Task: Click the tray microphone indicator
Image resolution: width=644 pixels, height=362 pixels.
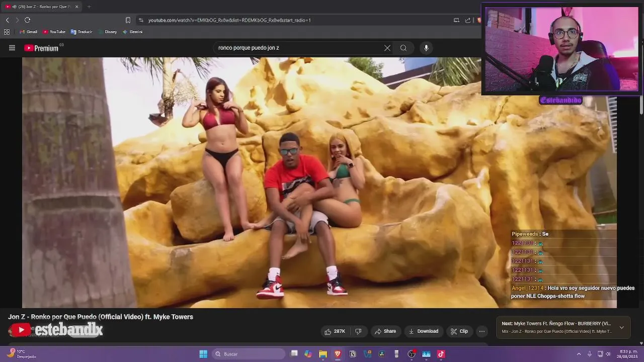Action: coord(589,354)
